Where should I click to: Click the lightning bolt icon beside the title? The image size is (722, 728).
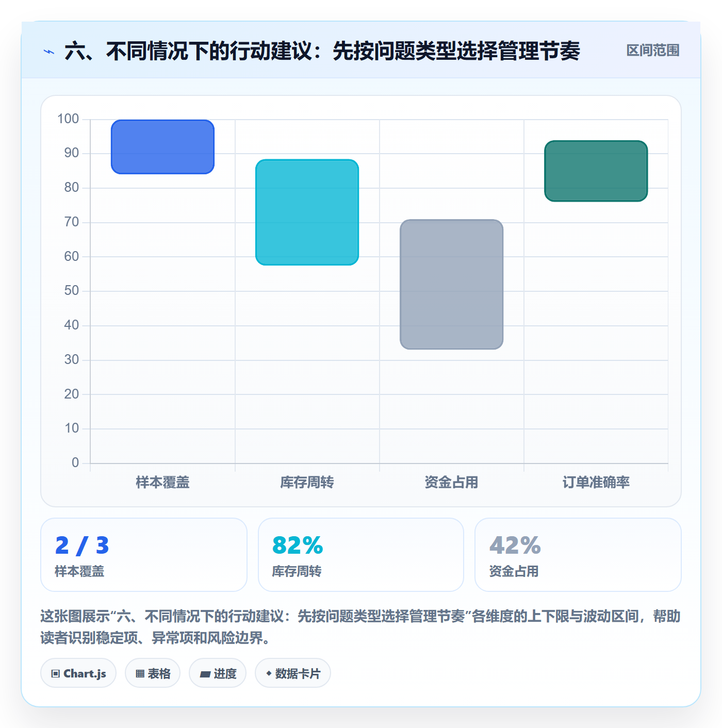[49, 52]
